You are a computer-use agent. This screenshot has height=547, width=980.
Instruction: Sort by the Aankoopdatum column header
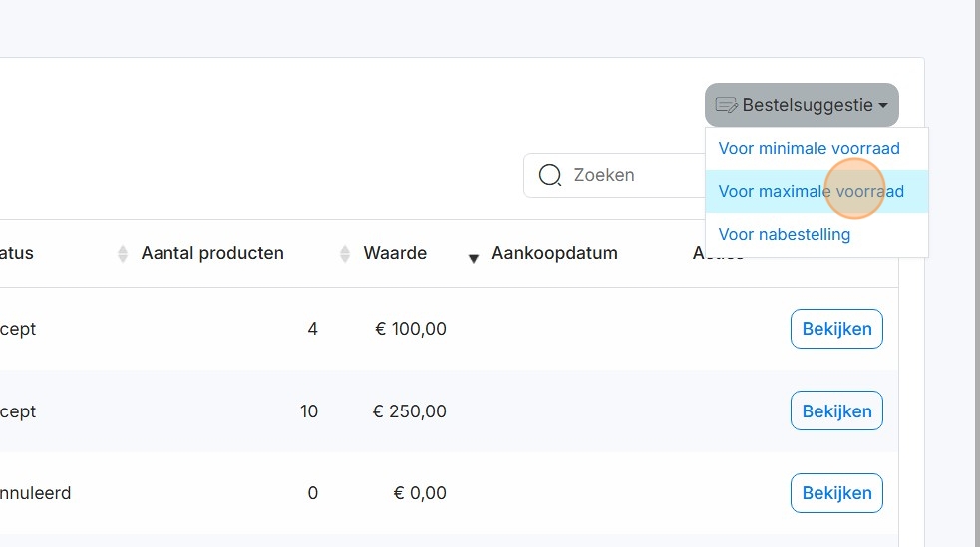(x=554, y=253)
